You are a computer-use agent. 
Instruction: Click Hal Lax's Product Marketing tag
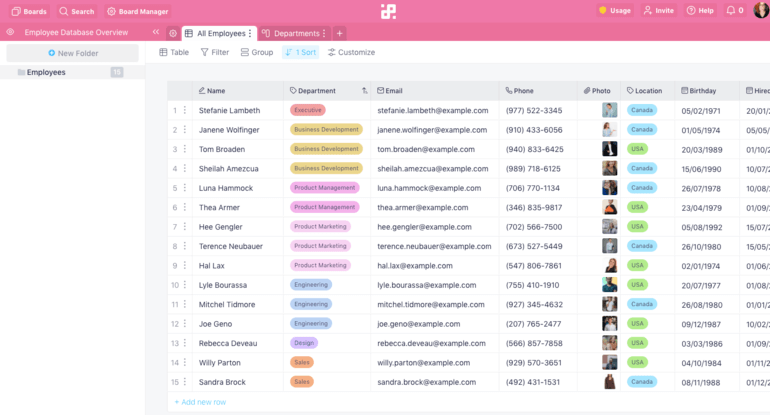point(320,265)
